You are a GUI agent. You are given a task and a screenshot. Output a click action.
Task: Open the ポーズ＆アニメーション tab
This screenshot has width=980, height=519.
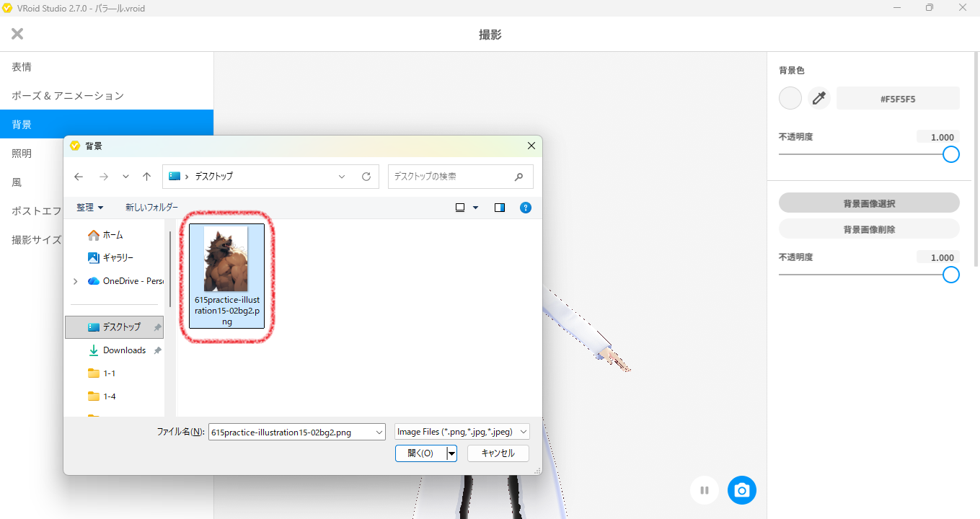(68, 96)
